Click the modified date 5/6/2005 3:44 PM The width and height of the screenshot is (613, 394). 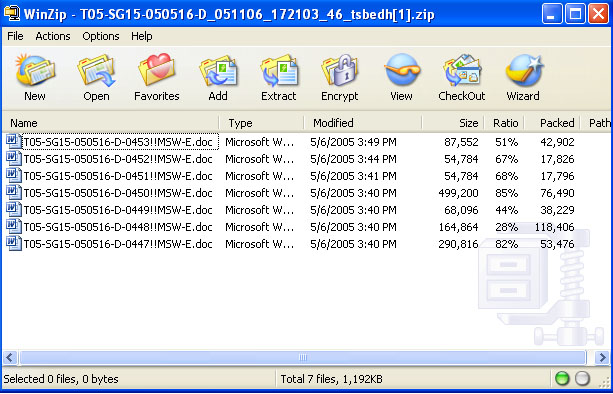pyautogui.click(x=353, y=159)
